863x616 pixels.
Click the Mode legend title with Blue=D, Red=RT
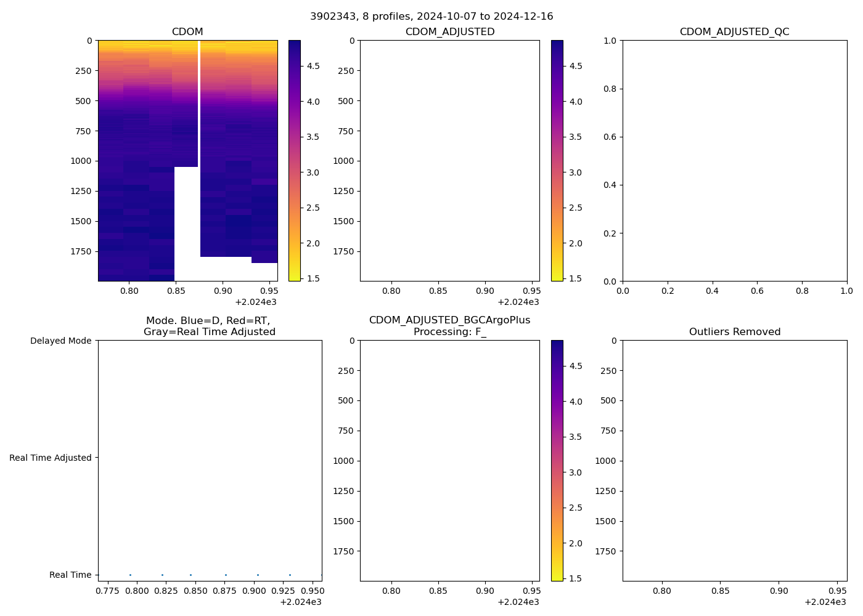tap(209, 326)
